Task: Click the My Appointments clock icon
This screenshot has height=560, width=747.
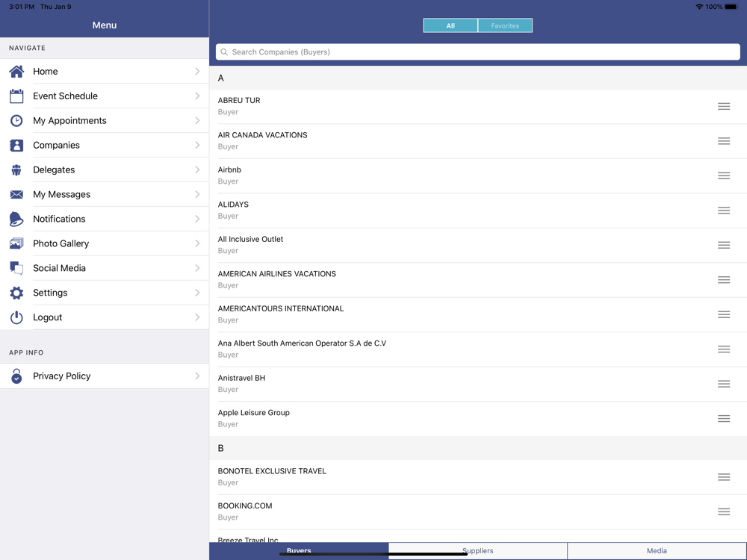Action: pos(16,120)
